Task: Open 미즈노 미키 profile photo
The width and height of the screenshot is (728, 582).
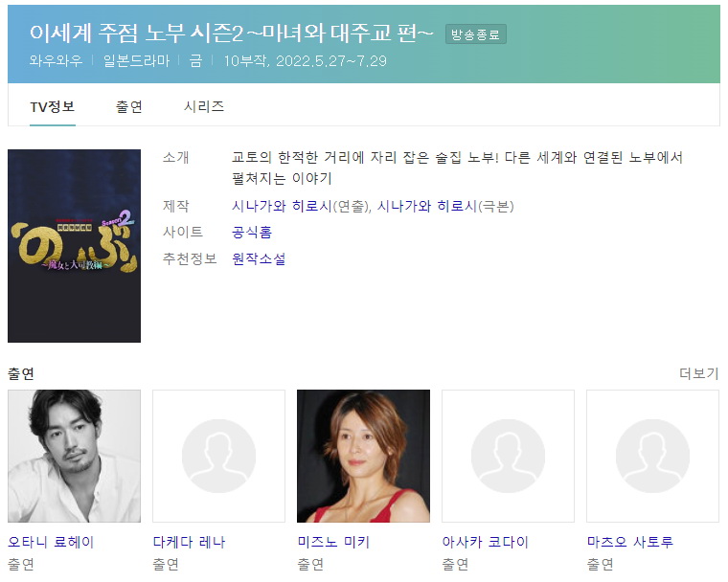Action: click(364, 456)
